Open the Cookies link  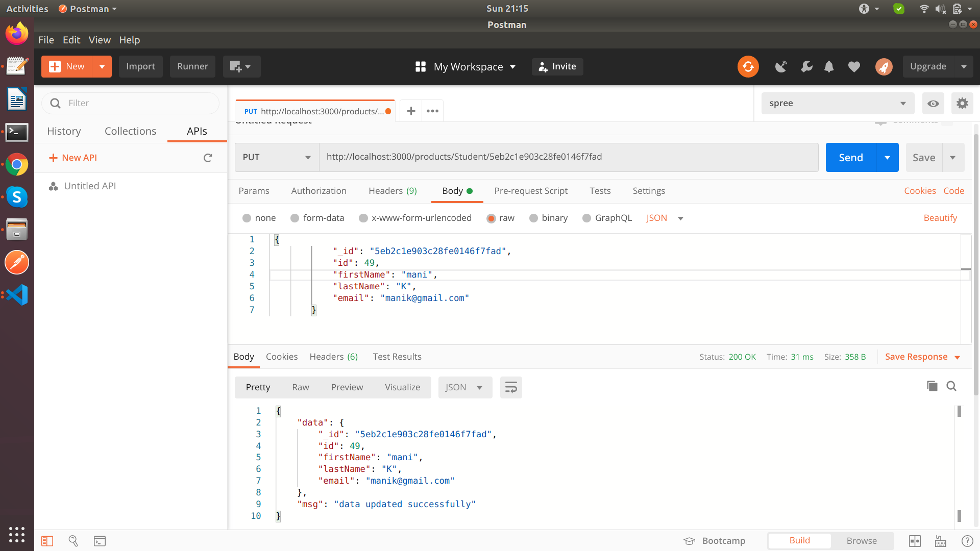point(920,191)
